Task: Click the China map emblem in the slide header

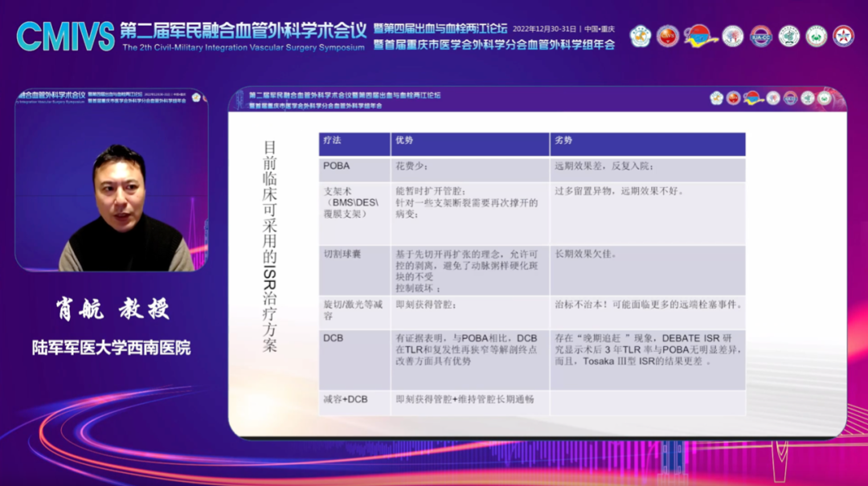Action: click(x=808, y=99)
